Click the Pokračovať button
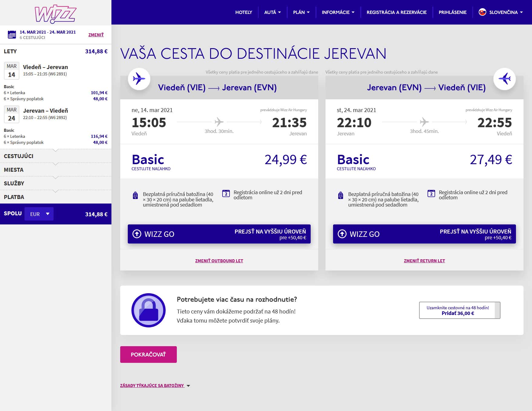 [x=148, y=354]
